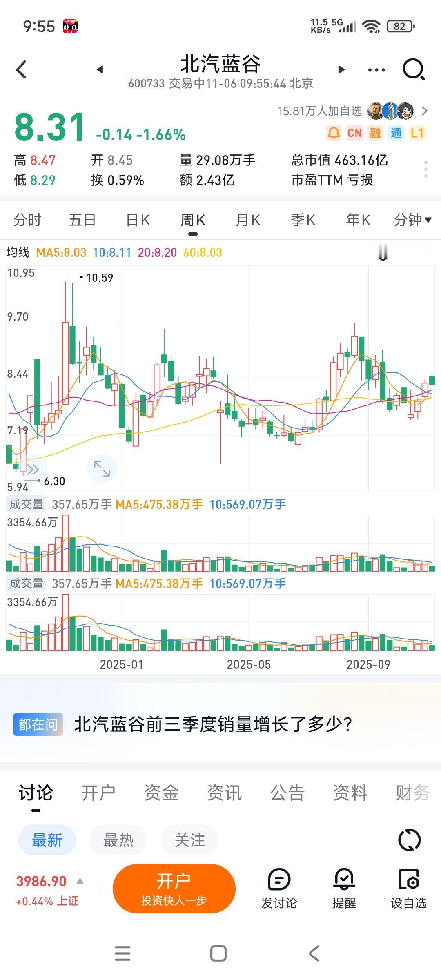This screenshot has width=441, height=980.
Task: Open the 公告 announcements tab
Action: click(287, 793)
